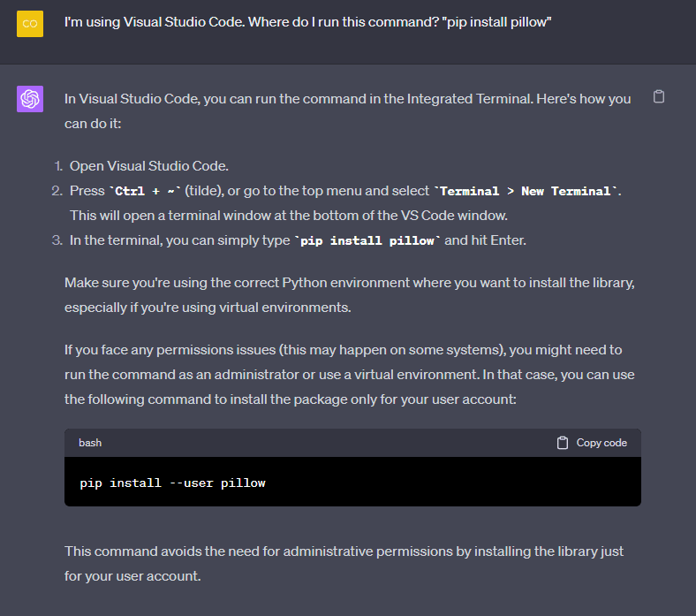Copy the response using the top-right clipboard icon
This screenshot has height=616, width=696.
click(659, 96)
